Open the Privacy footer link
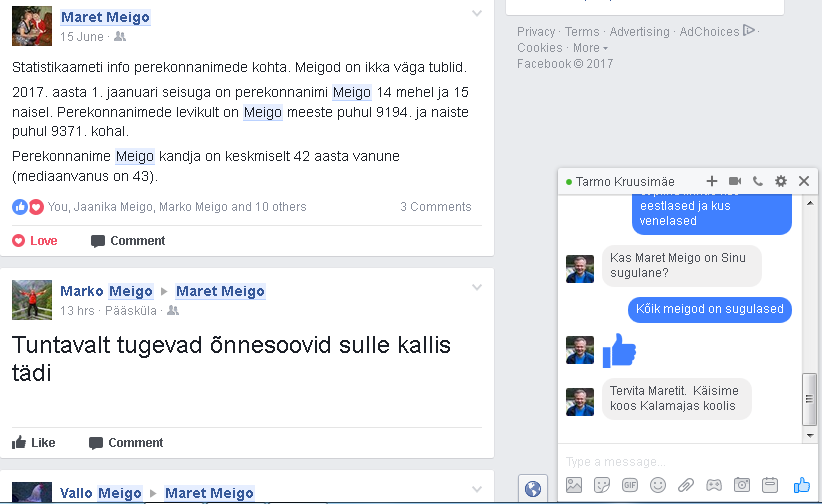The image size is (822, 504). pos(536,32)
